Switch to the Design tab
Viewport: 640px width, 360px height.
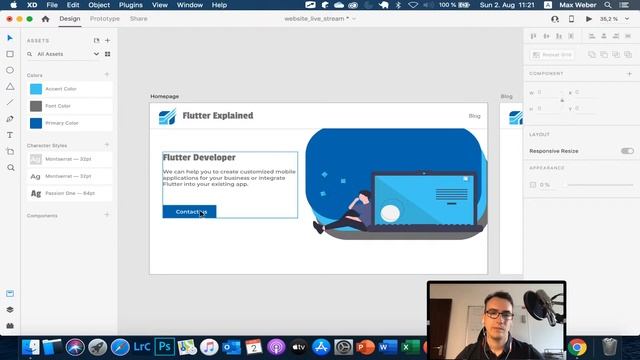tap(70, 19)
